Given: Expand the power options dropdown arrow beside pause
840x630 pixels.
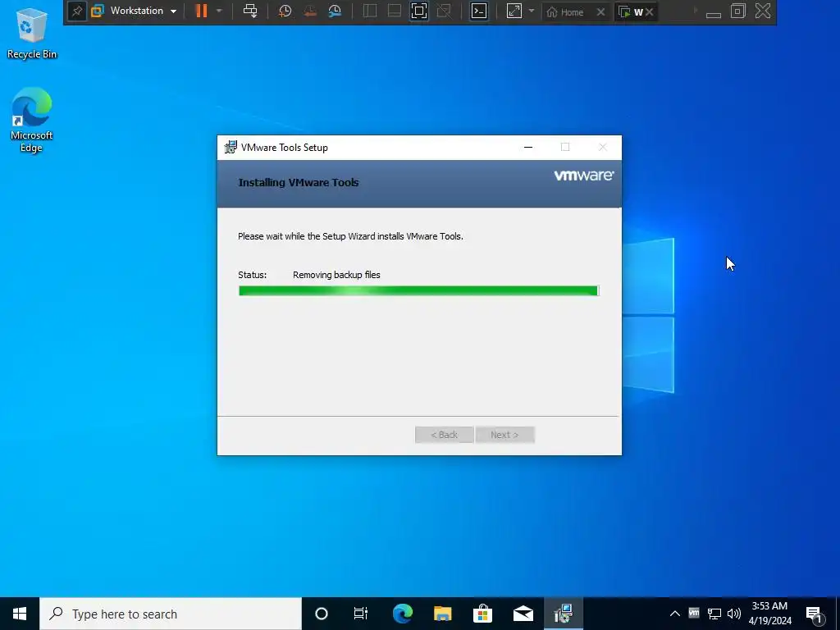Looking at the screenshot, I should pyautogui.click(x=219, y=11).
